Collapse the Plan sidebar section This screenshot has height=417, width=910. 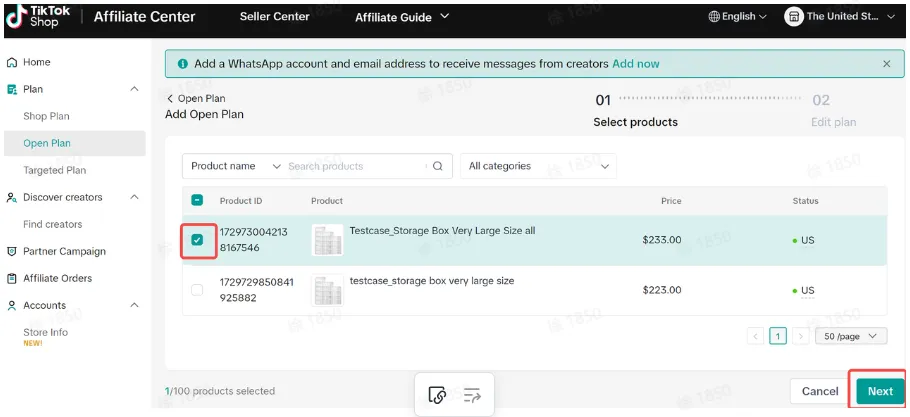134,89
